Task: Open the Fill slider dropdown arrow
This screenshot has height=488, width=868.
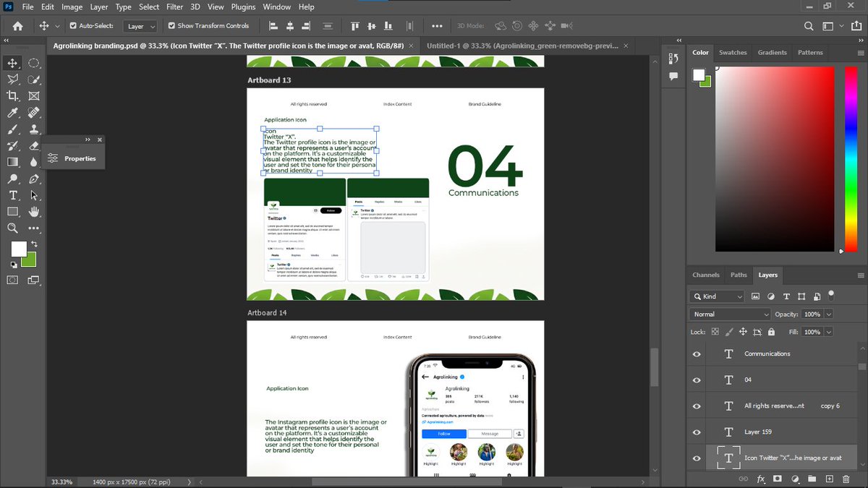Action: (x=828, y=332)
